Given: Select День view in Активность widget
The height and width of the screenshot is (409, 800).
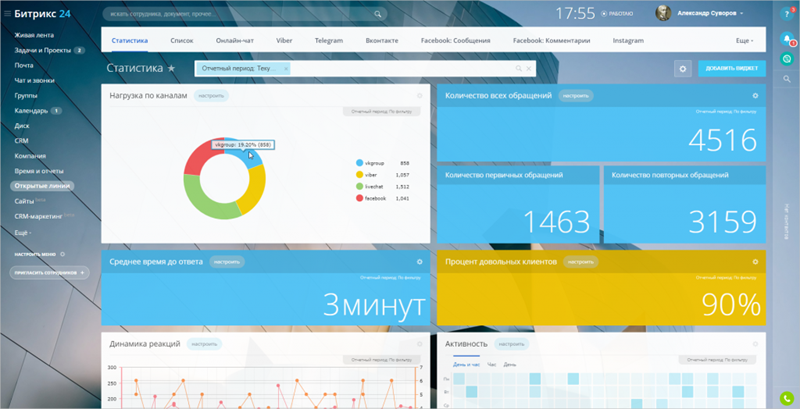Looking at the screenshot, I should tap(510, 365).
